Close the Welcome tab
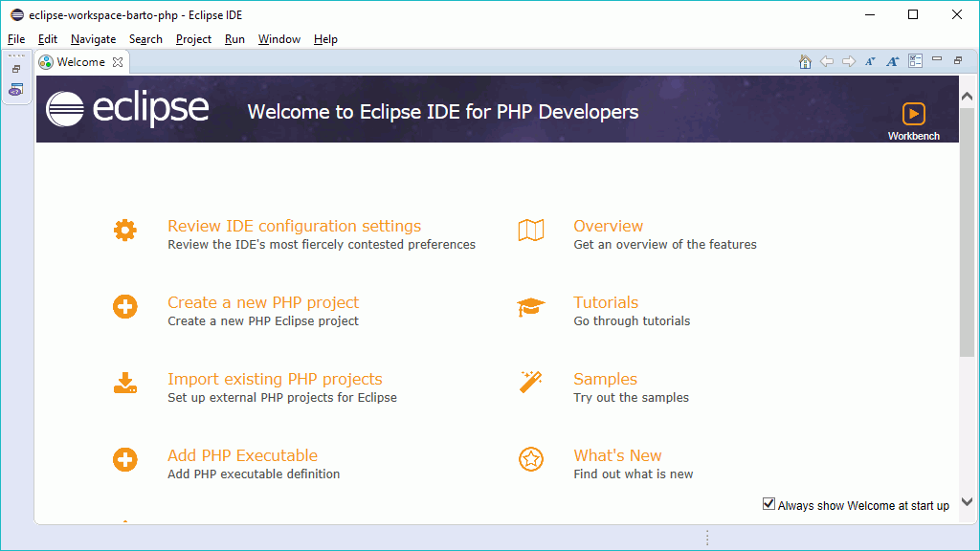The image size is (980, 551). (x=118, y=62)
